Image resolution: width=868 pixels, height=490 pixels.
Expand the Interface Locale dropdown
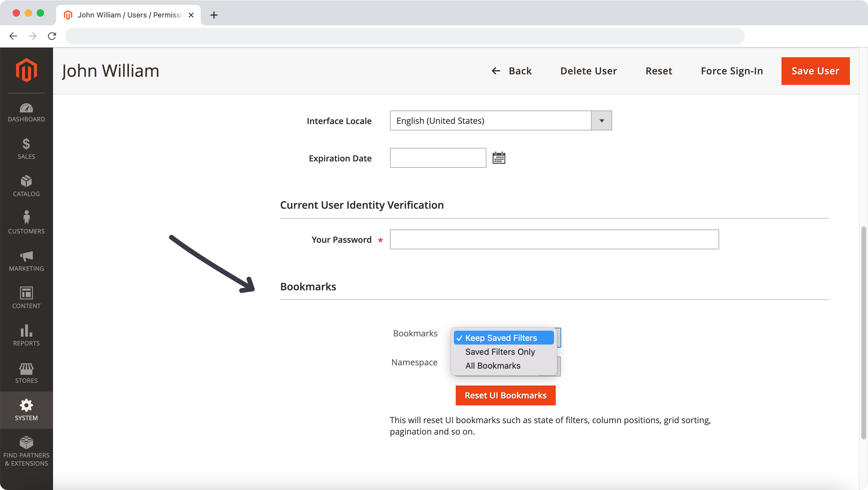601,120
